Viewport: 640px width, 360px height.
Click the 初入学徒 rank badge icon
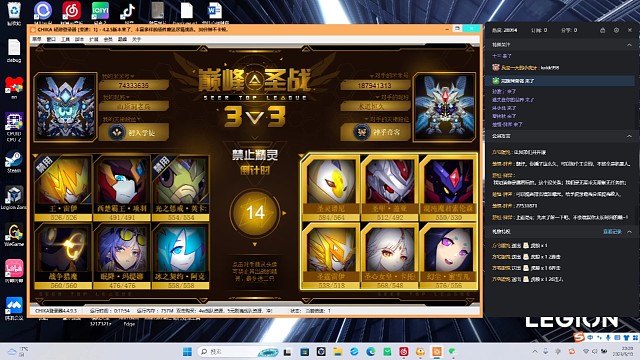point(117,132)
